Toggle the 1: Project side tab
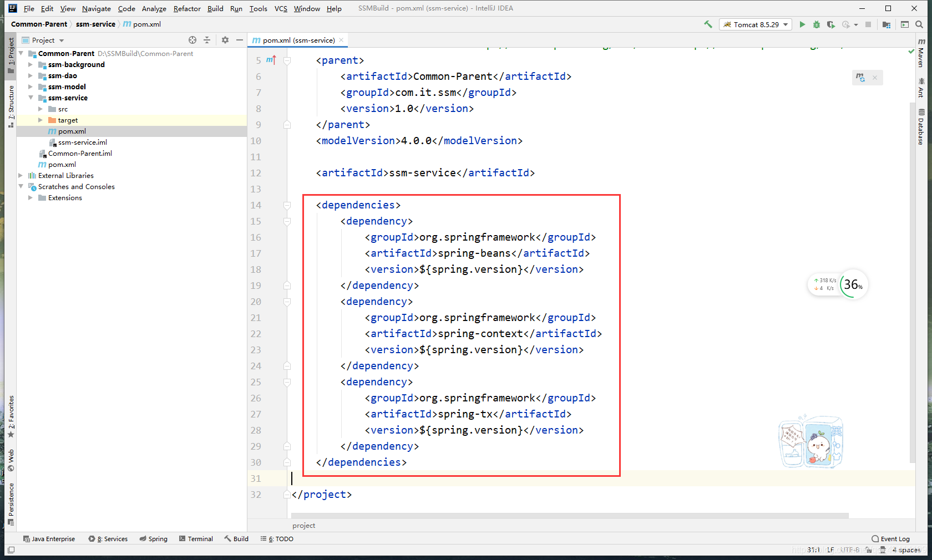The width and height of the screenshot is (932, 560). pos(11,55)
